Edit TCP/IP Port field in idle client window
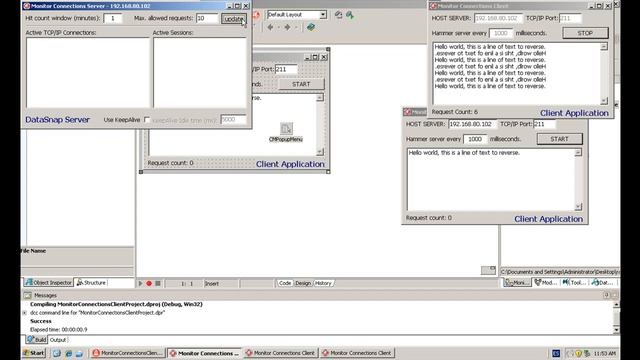This screenshot has width=640, height=360. pyautogui.click(x=545, y=124)
